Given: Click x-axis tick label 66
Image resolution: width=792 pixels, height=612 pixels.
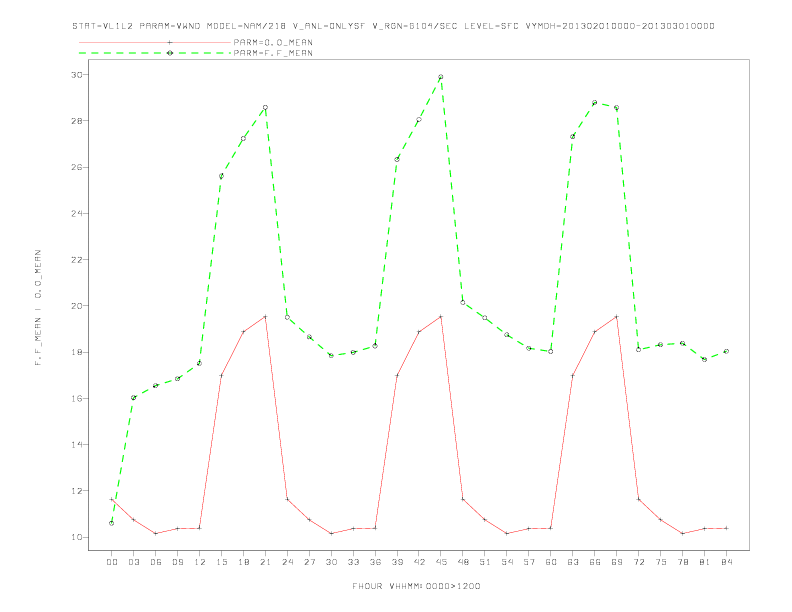Looking at the screenshot, I should coord(595,562).
